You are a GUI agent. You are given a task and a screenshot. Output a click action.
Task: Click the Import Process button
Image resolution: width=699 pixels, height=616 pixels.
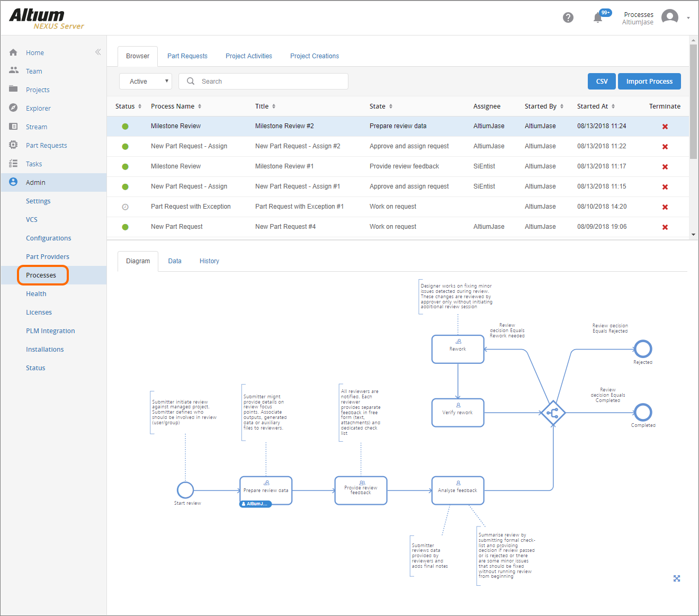(x=649, y=82)
